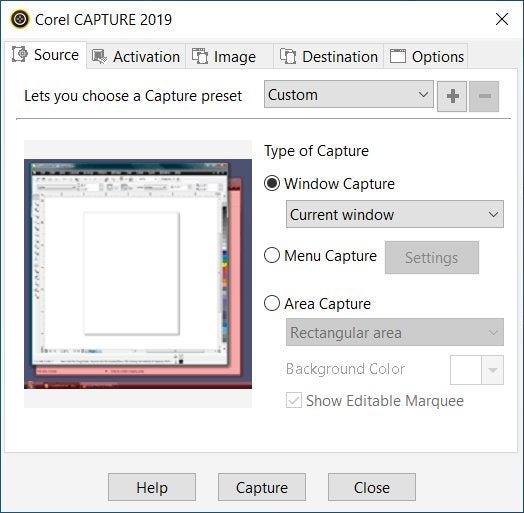524x513 pixels.
Task: Click the 'Corel CAPTURE 2019' title text
Action: [104, 20]
